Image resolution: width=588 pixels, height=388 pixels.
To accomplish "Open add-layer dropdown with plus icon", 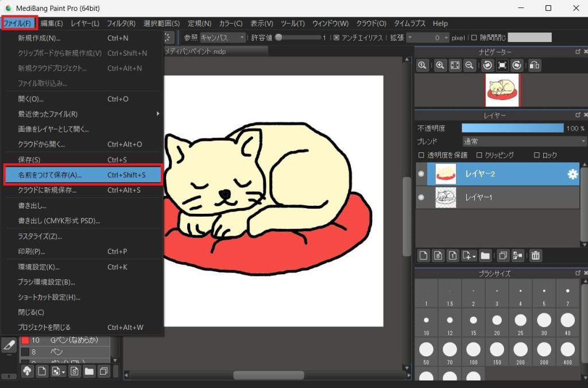I will coord(469,256).
